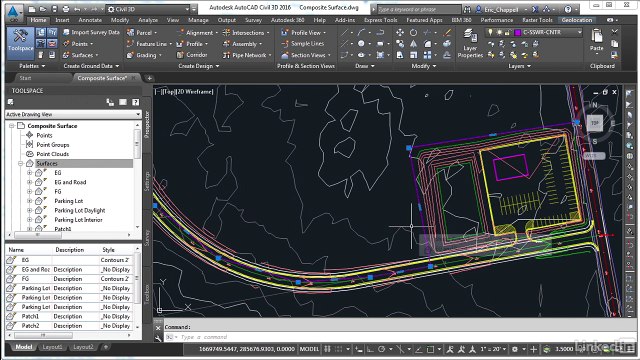Toggle object snap square icon in status bar
This screenshot has height=360, width=640.
coord(430,349)
